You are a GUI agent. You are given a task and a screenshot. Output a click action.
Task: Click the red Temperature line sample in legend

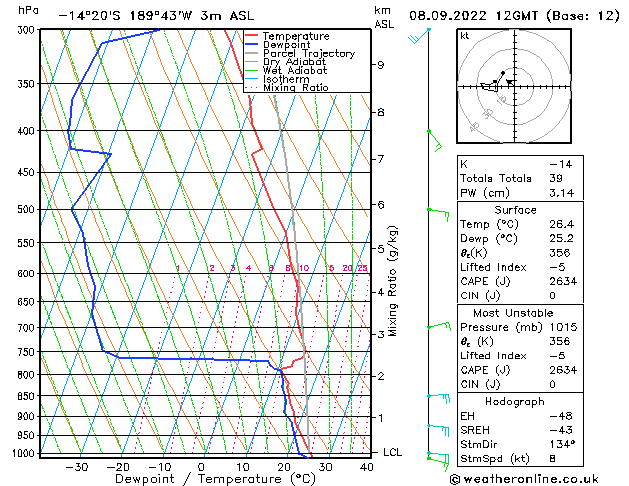click(252, 36)
